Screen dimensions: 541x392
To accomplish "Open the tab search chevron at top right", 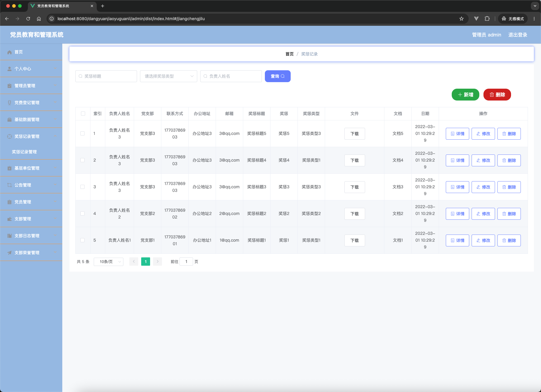I will [535, 6].
